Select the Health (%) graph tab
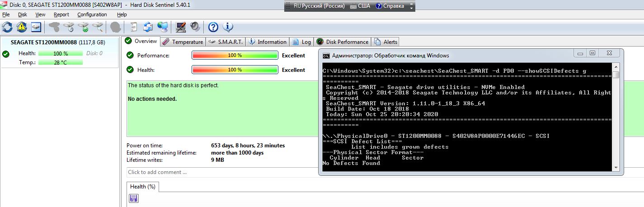This screenshot has width=644, height=207. [143, 186]
